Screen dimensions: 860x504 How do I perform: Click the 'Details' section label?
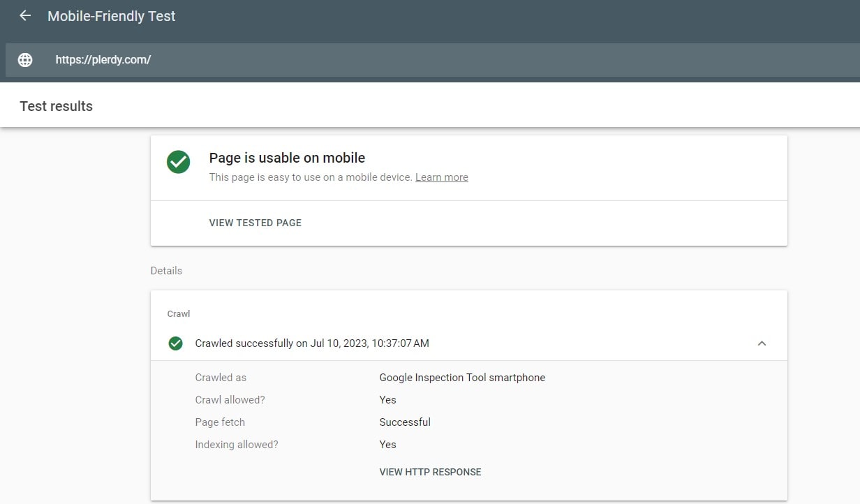tap(166, 271)
